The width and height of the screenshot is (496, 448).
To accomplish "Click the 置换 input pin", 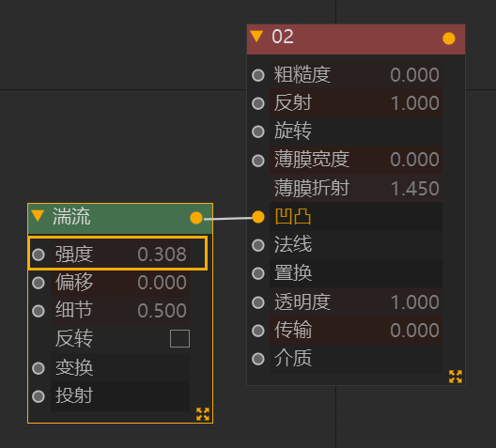I will tap(258, 273).
